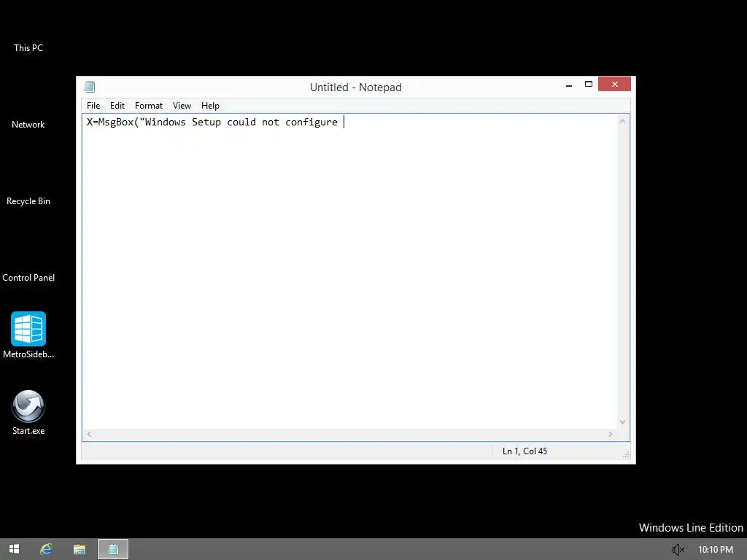Select Control Panel desktop item
The image size is (747, 560).
click(28, 278)
